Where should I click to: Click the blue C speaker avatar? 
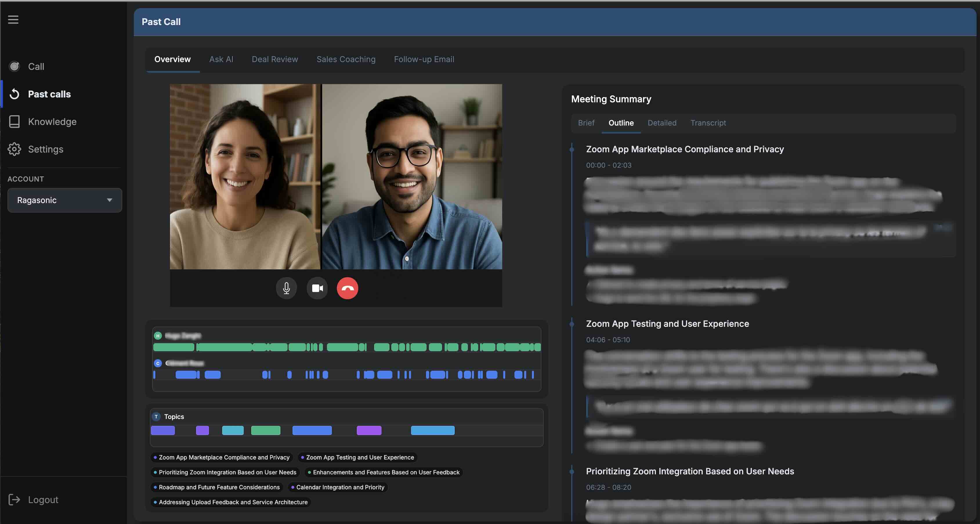(x=158, y=364)
